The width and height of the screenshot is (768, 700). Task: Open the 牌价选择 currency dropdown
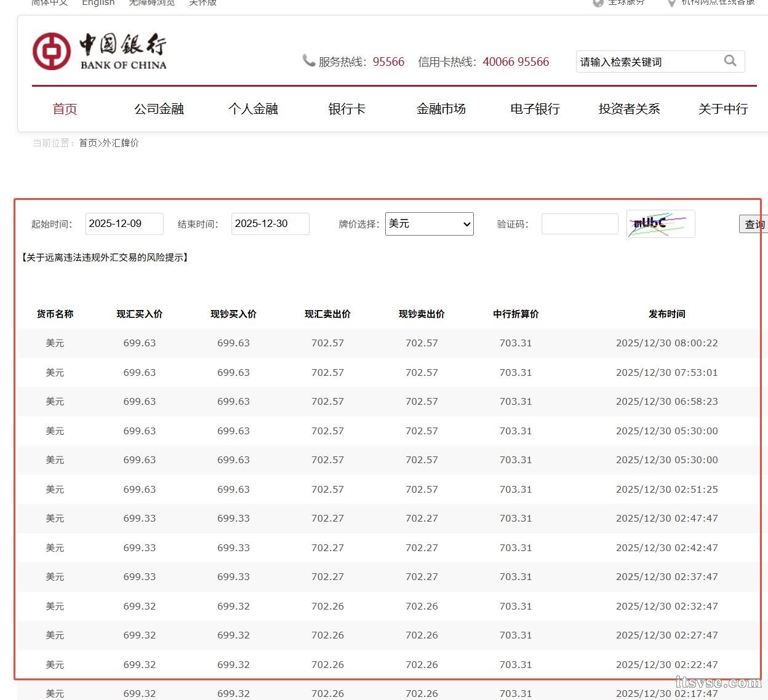(x=429, y=224)
